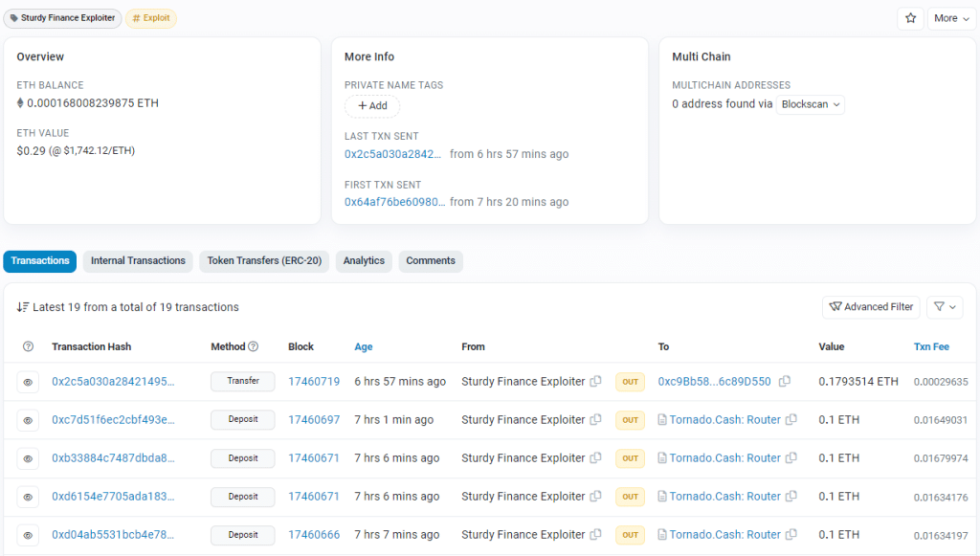Copy Tornado.Cash Router address in 0xd6154e7705ada183 row

click(x=791, y=496)
